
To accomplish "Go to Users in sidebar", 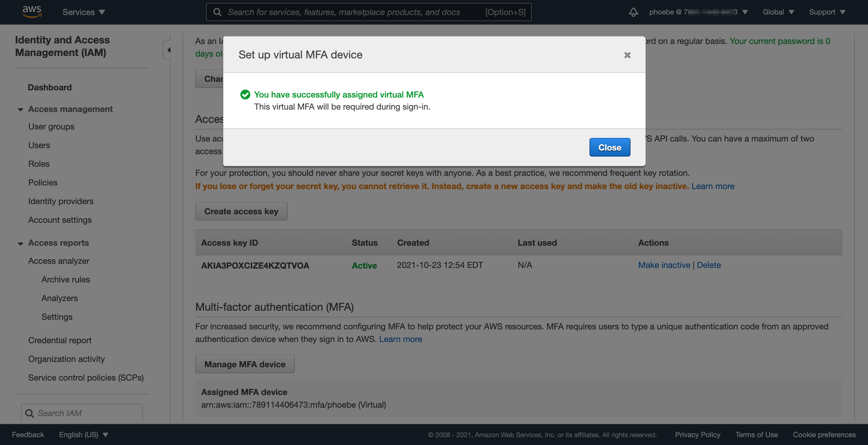I will tap(39, 145).
